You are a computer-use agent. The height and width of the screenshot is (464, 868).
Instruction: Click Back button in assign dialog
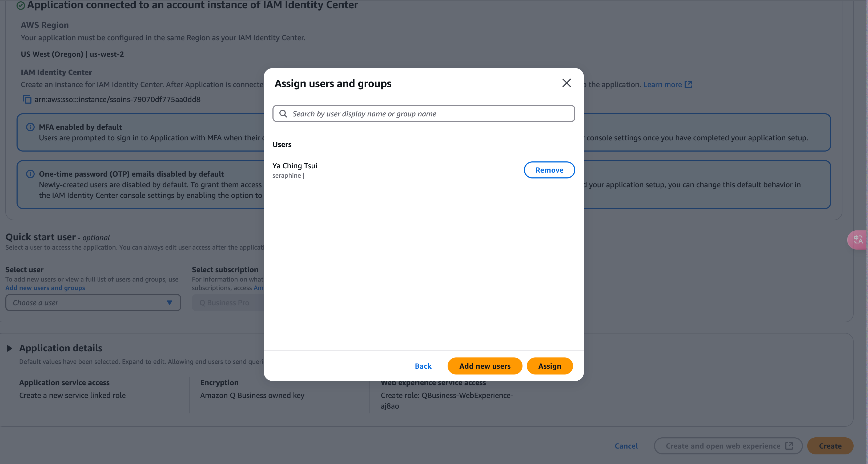click(x=423, y=365)
